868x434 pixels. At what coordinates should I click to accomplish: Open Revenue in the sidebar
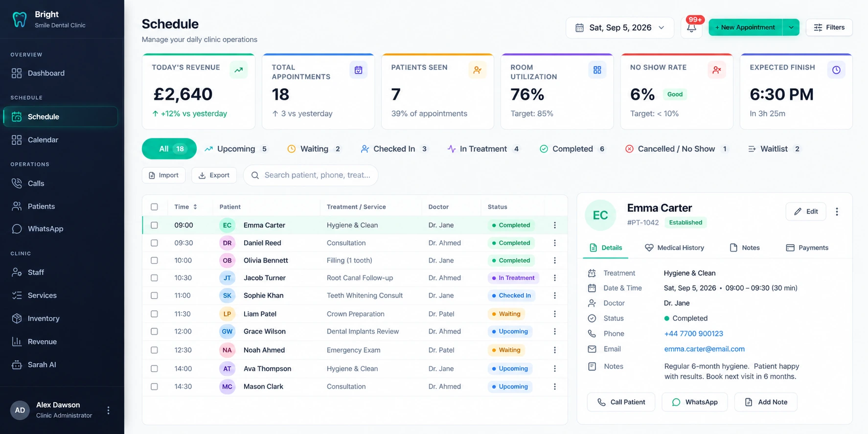(x=60, y=342)
